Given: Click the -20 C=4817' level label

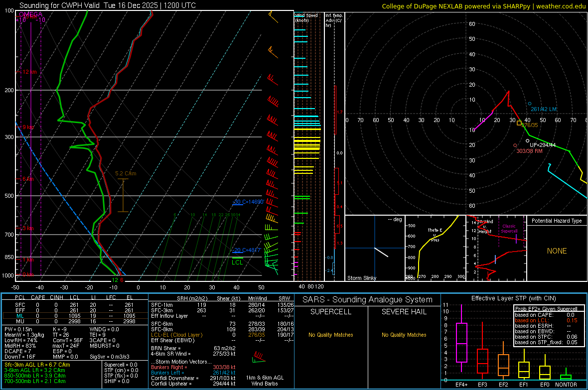Looking at the screenshot, I should tap(246, 250).
